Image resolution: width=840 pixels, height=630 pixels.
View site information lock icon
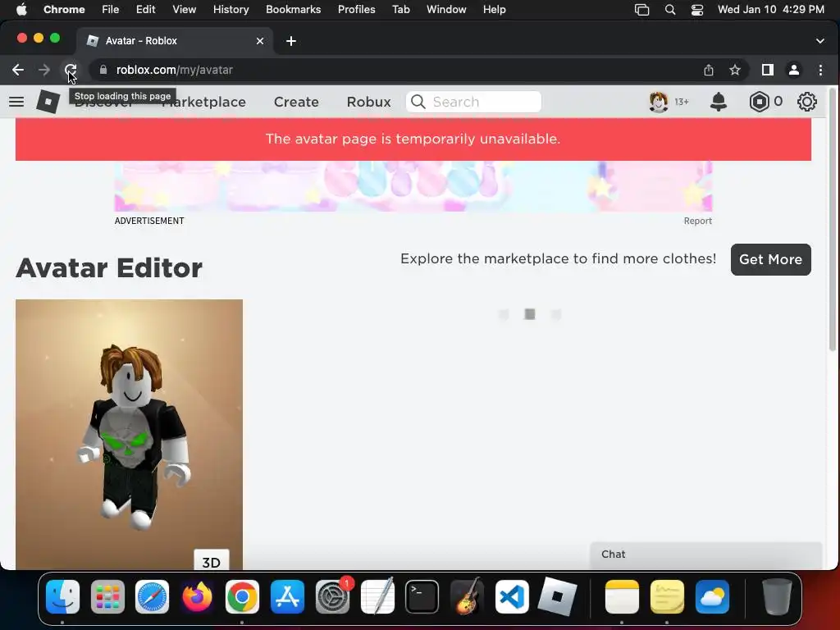coord(103,70)
